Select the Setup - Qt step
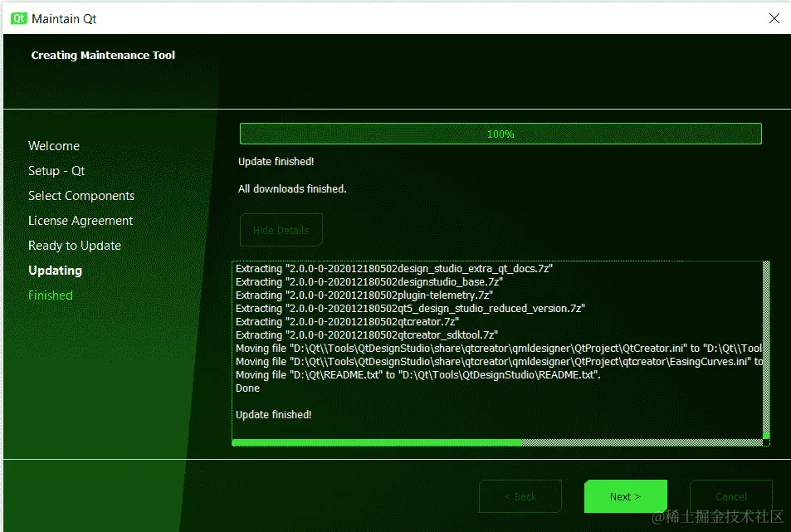 click(56, 171)
